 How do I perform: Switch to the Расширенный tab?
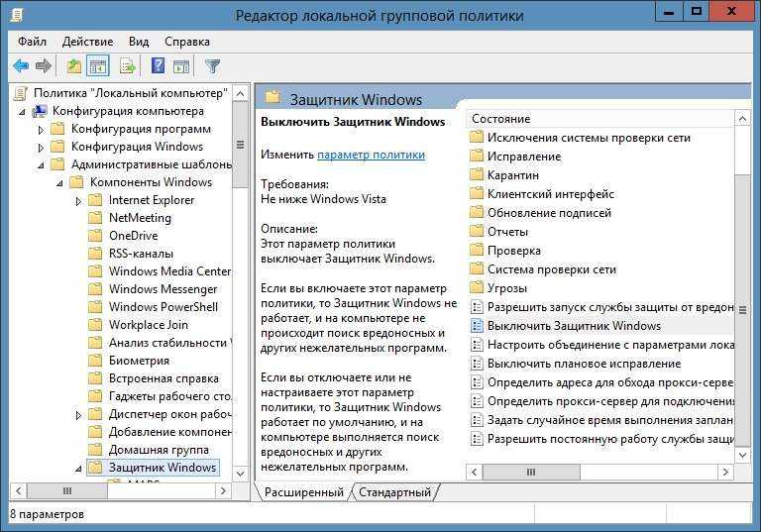click(304, 492)
